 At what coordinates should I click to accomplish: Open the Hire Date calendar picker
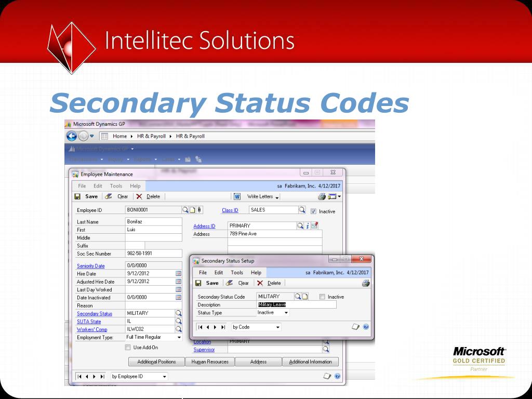pyautogui.click(x=179, y=273)
